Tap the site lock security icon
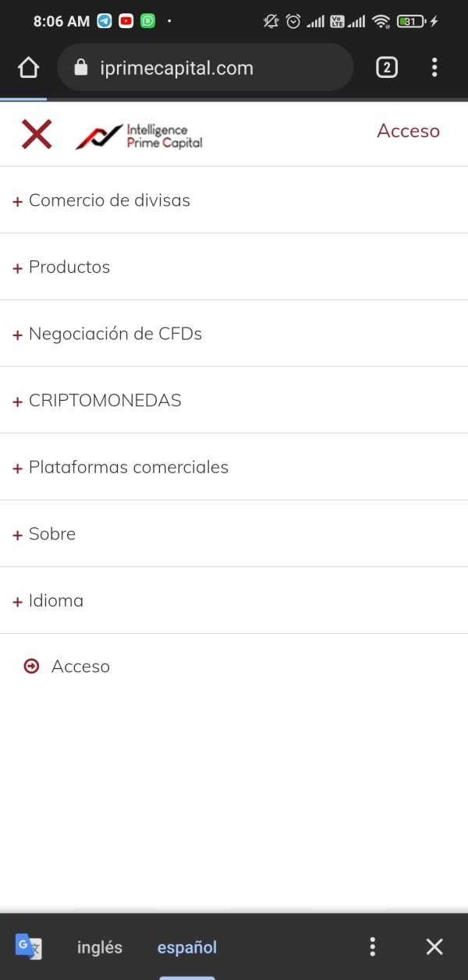This screenshot has height=980, width=468. [81, 68]
